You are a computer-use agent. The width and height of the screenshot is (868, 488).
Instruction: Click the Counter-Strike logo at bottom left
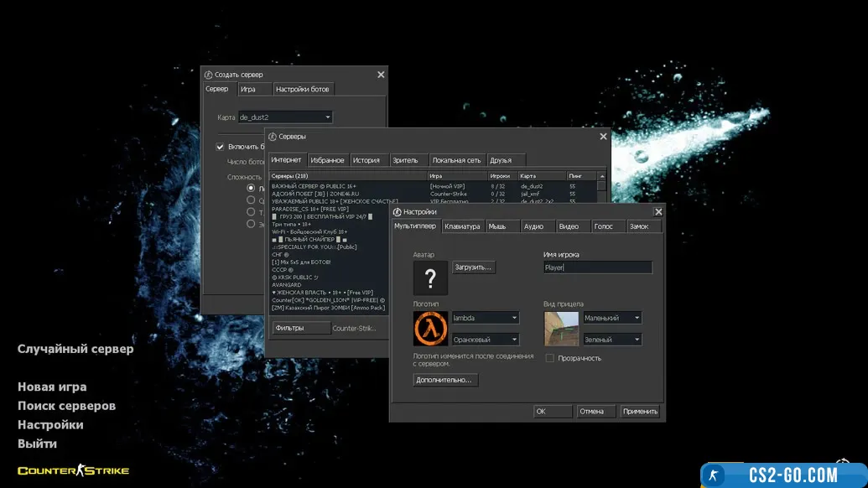tap(74, 470)
